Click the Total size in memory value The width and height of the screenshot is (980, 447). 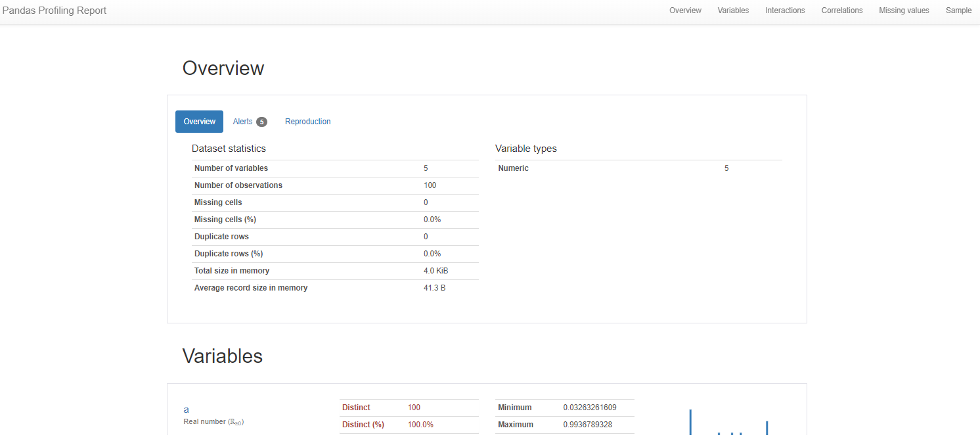(x=435, y=270)
